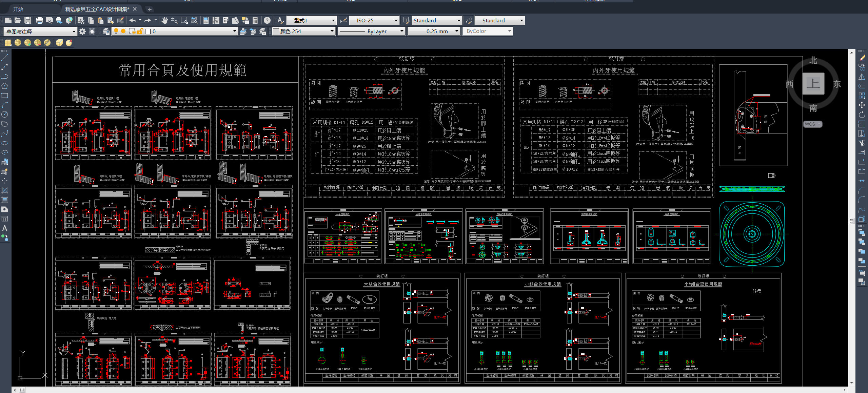Click the WCS coordinate system button
Screen dimensions: 868x393
pos(812,124)
